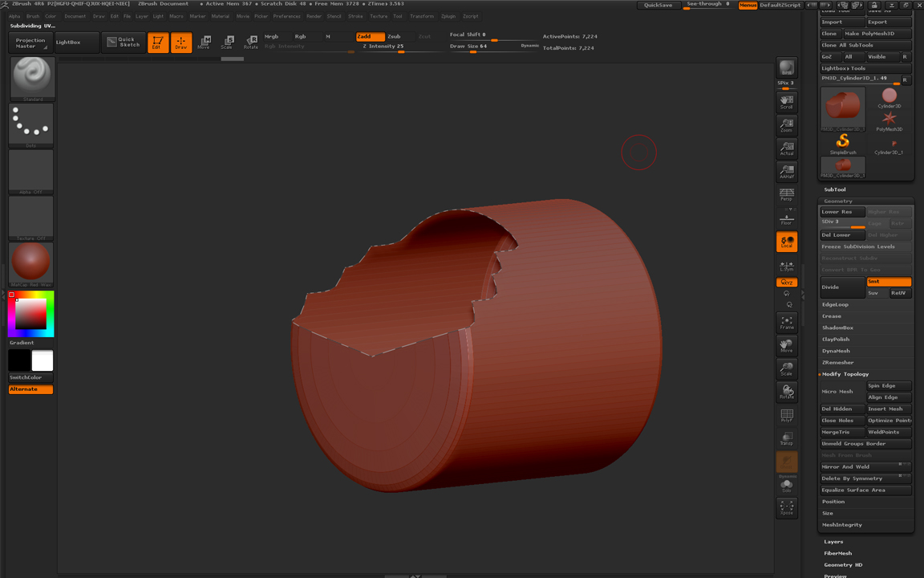
Task: Toggle Solo mode
Action: [787, 486]
